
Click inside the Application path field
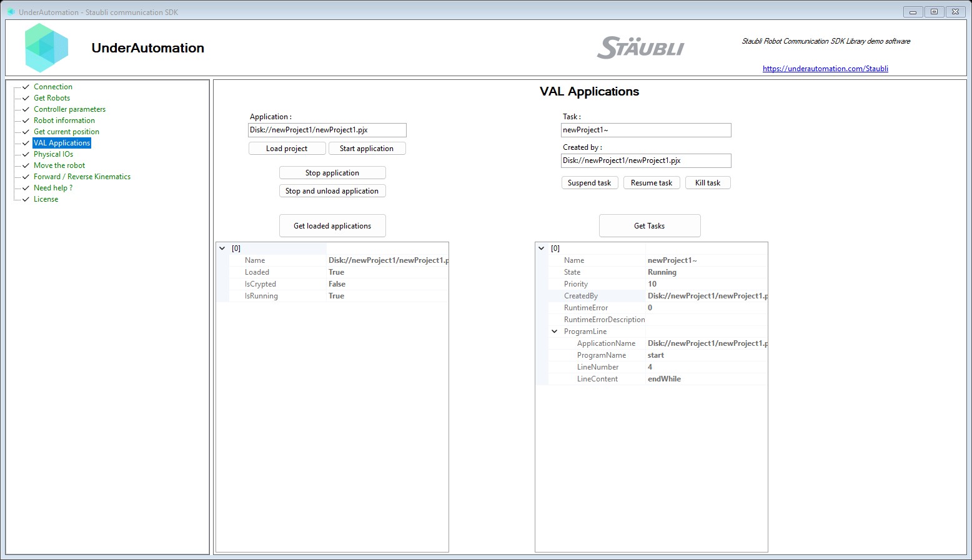pos(327,130)
